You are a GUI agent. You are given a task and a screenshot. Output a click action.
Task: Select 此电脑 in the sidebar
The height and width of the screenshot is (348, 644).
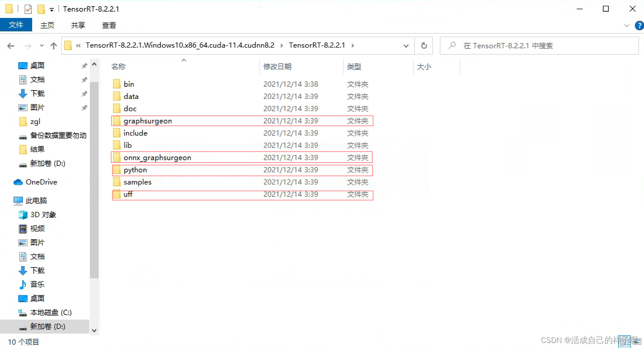click(37, 200)
